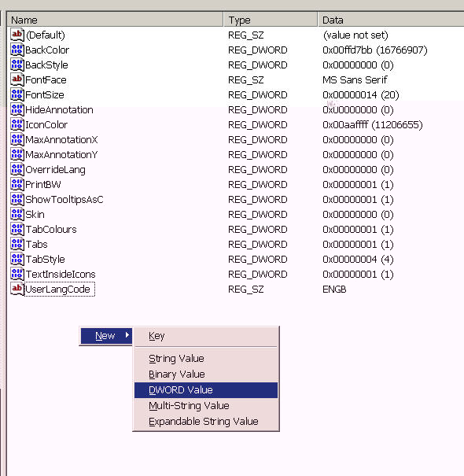This screenshot has width=464, height=476.
Task: Select the FontFace string icon
Action: 17,79
